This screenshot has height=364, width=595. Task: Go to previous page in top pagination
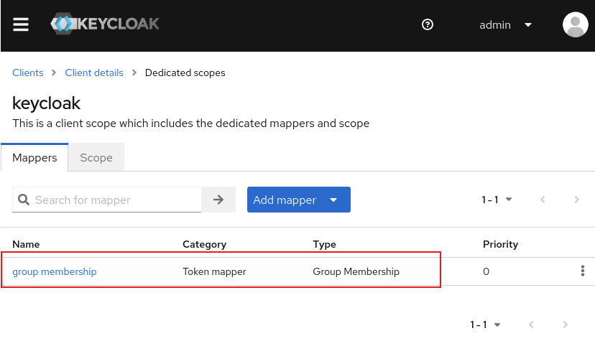(543, 200)
